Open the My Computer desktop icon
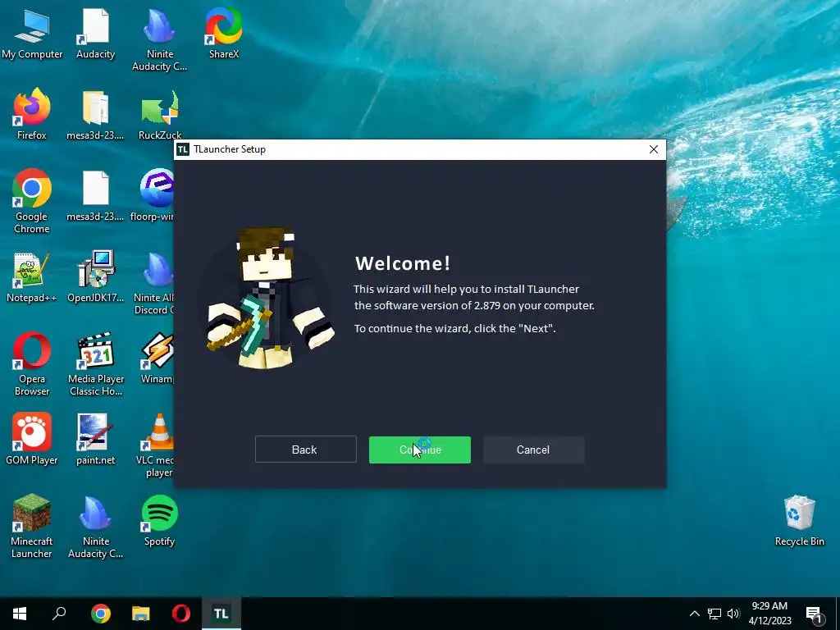Image resolution: width=840 pixels, height=630 pixels. pyautogui.click(x=32, y=34)
